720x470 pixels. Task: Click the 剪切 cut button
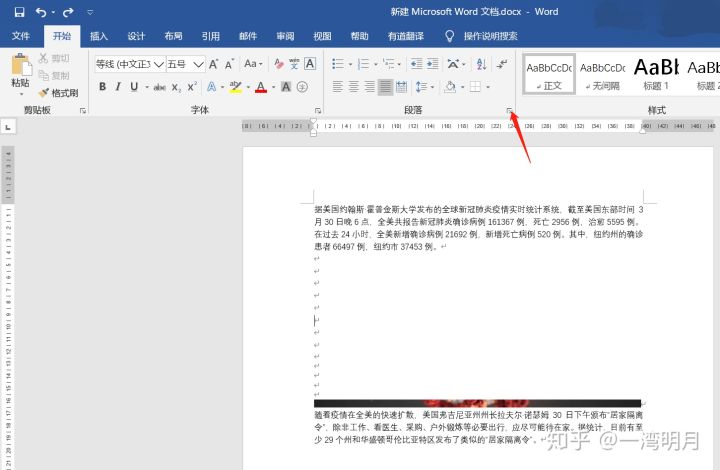pos(54,58)
